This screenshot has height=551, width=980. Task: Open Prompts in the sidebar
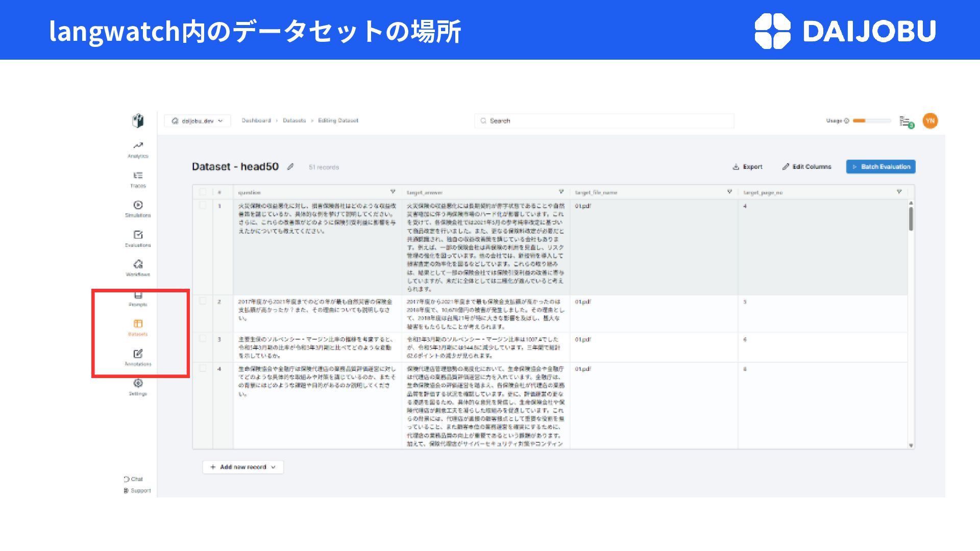click(x=138, y=299)
